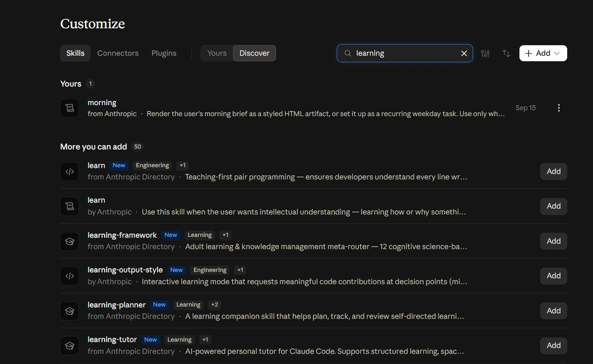The height and width of the screenshot is (364, 593).
Task: Add the learning-tutor skill
Action: click(x=553, y=345)
